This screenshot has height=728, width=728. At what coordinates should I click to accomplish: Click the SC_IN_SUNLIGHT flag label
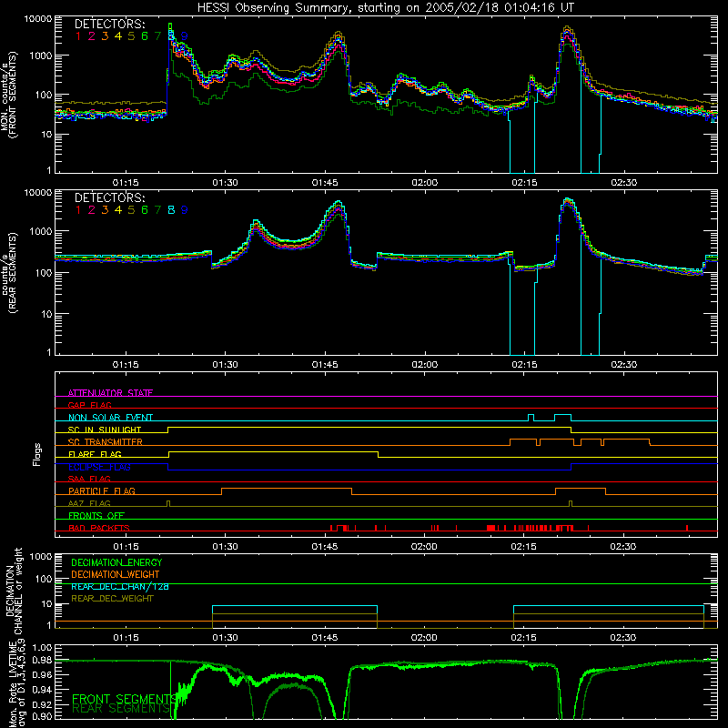point(105,430)
